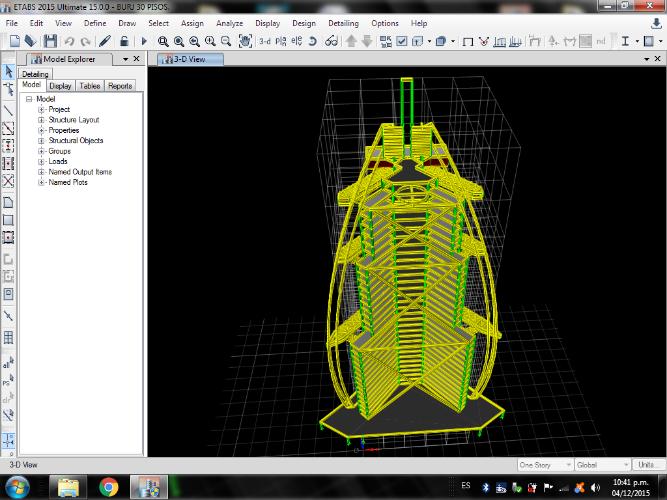This screenshot has height=500, width=667.
Task: Move down in list with down arrow
Action: 367,41
